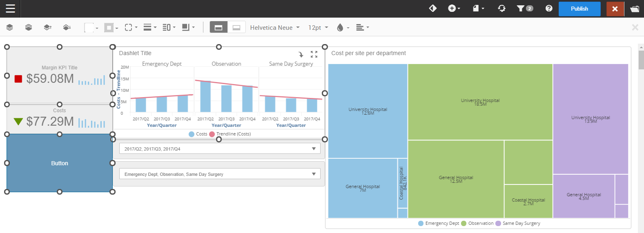
Task: Open the help question mark icon
Action: 549,9
